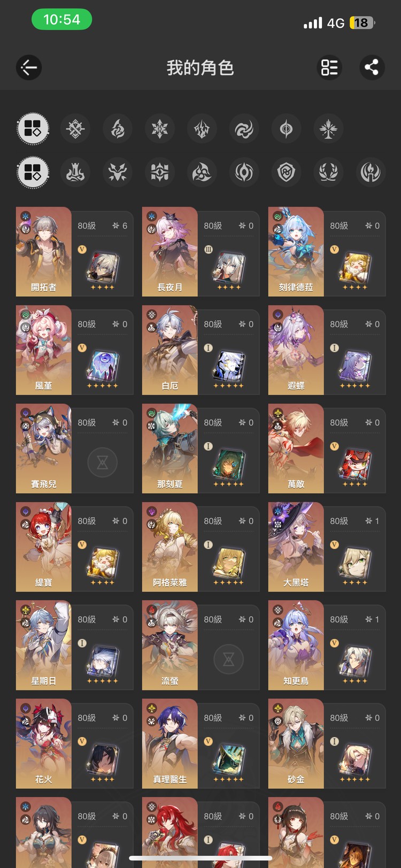Open 白厄 character portrait
The width and height of the screenshot is (401, 868).
pyautogui.click(x=170, y=350)
